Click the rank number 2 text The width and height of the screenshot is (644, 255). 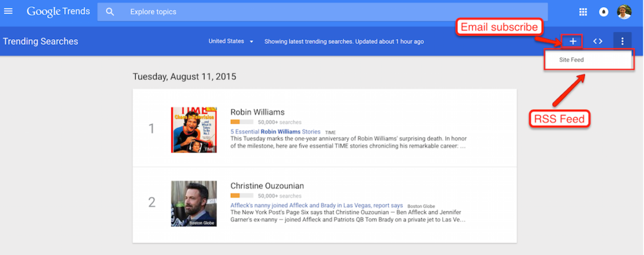[x=152, y=202]
